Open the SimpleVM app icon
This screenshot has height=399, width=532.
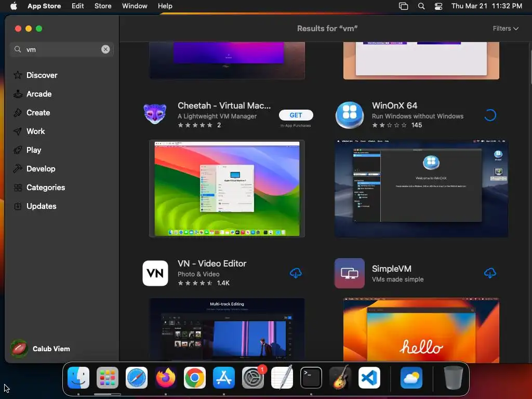(x=350, y=273)
